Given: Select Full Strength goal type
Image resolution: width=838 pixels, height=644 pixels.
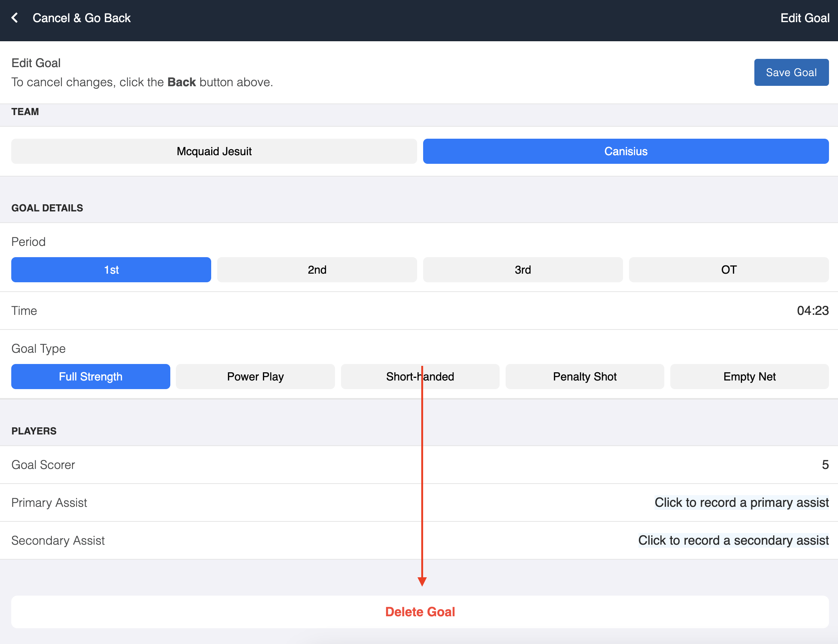Looking at the screenshot, I should click(90, 376).
